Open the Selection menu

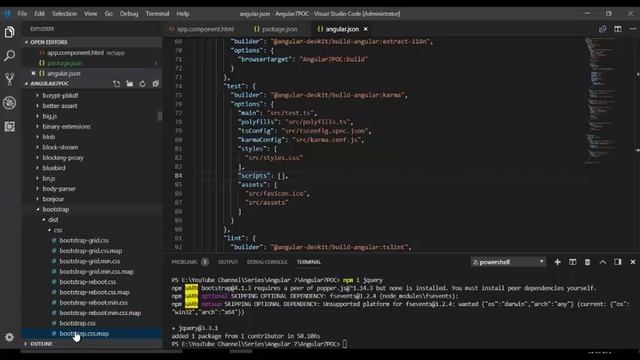[x=64, y=13]
